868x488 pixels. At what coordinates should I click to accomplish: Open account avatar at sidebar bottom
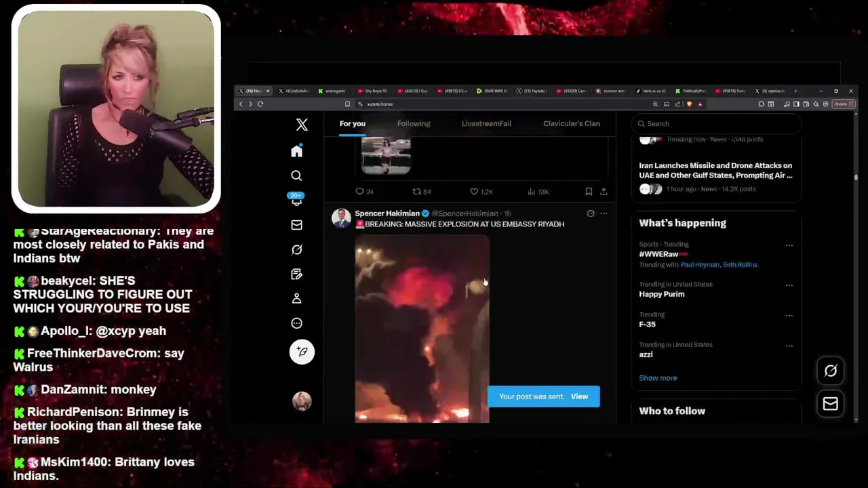tap(302, 401)
